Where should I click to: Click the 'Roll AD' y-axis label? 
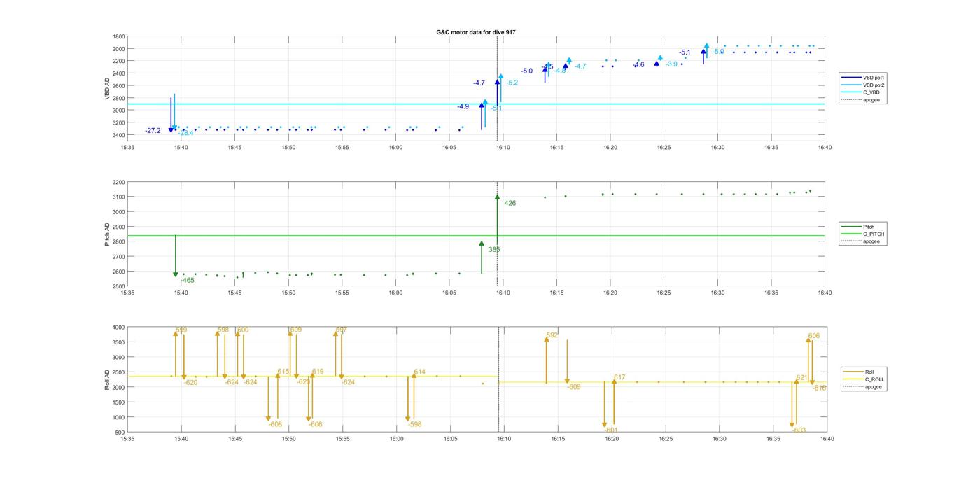coord(107,380)
